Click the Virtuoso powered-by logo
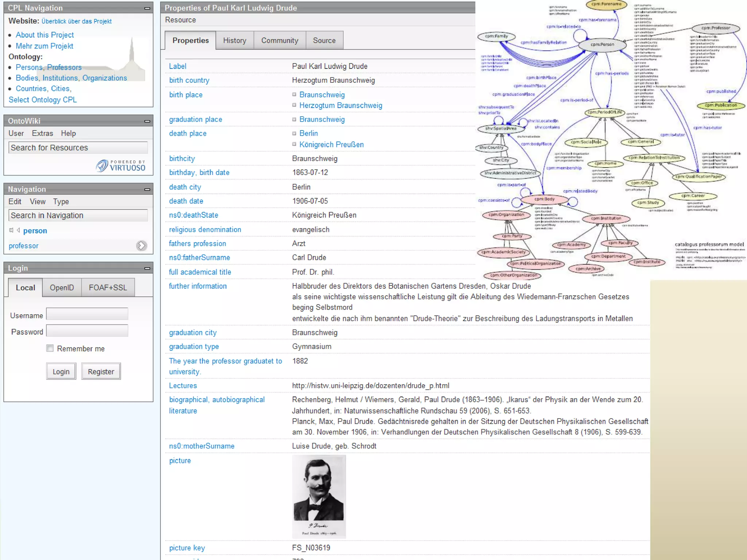The image size is (747, 560). click(x=121, y=166)
